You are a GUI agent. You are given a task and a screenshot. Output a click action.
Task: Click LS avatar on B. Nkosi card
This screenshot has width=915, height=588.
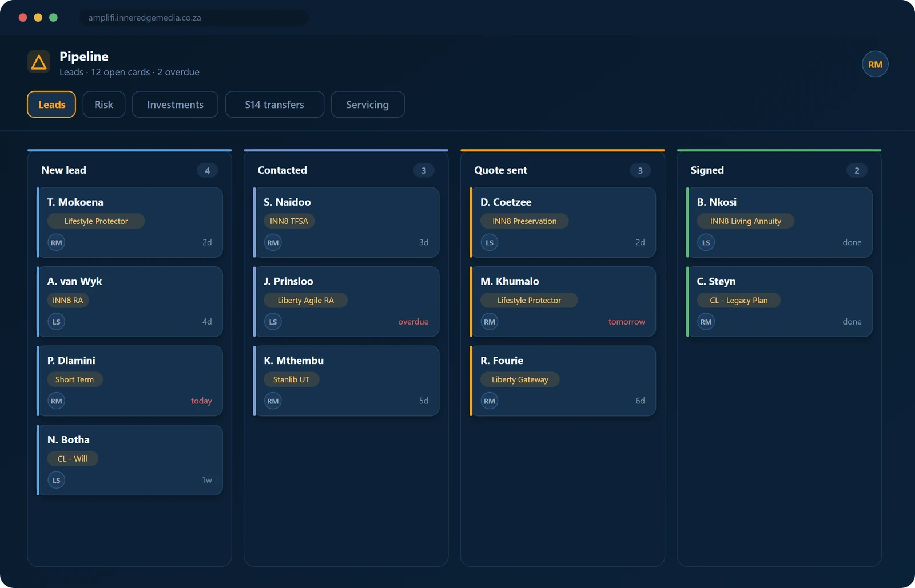coord(706,242)
